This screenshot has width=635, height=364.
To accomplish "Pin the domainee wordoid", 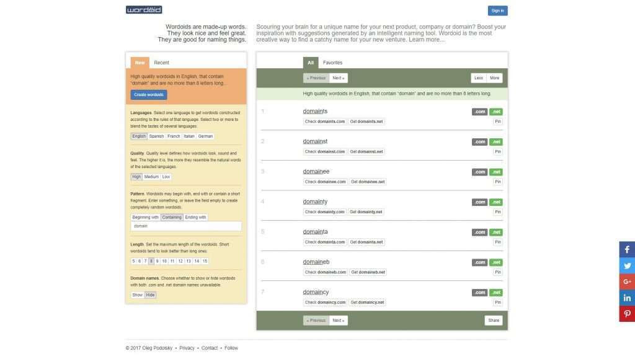I will pyautogui.click(x=497, y=182).
